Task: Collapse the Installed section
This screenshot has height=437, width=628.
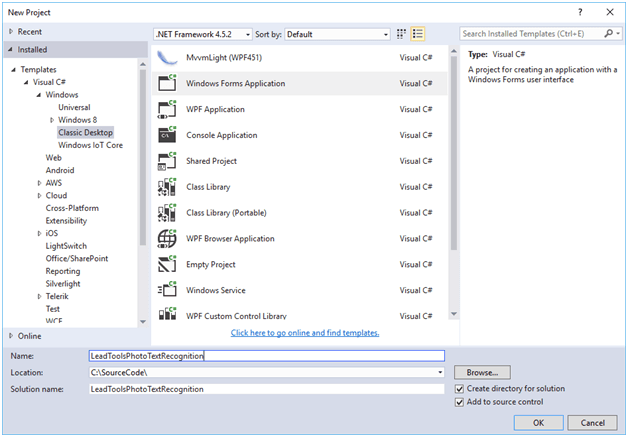Action: tap(10, 50)
